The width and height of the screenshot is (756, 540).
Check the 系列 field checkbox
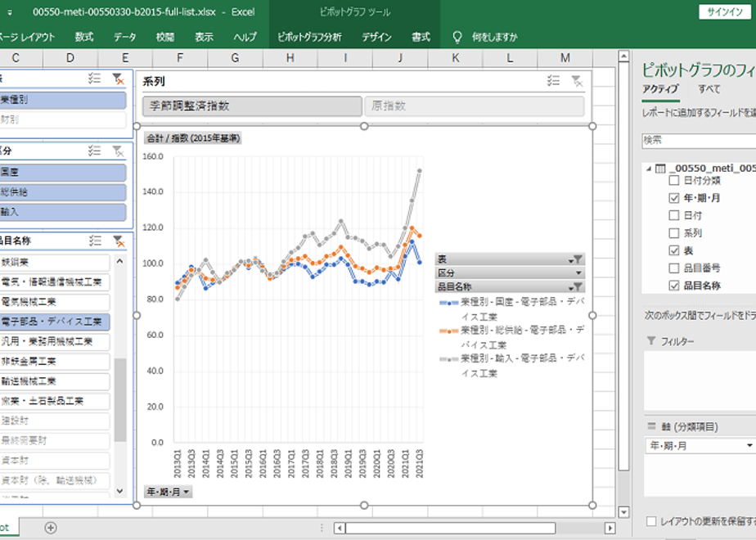click(x=674, y=233)
